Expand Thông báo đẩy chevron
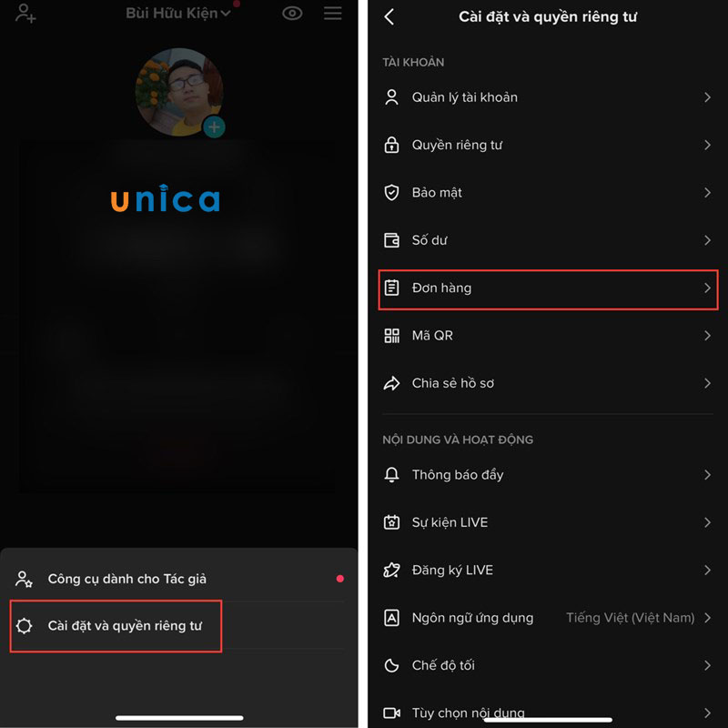 click(x=707, y=474)
